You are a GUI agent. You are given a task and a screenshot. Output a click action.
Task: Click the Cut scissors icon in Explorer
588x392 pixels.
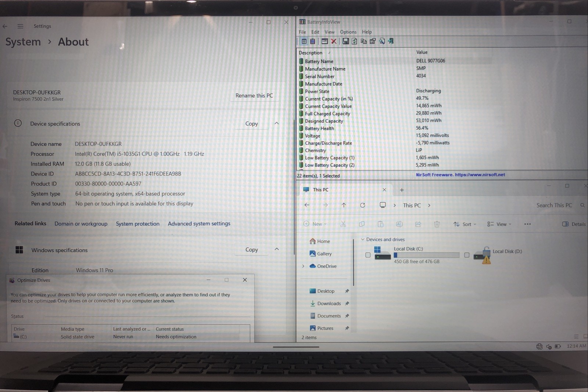point(343,224)
